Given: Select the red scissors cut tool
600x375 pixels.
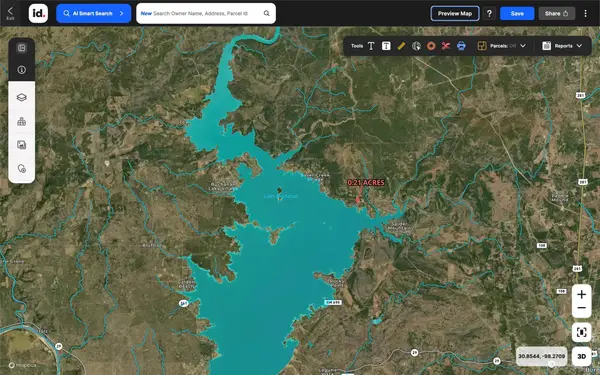Looking at the screenshot, I should pyautogui.click(x=446, y=46).
